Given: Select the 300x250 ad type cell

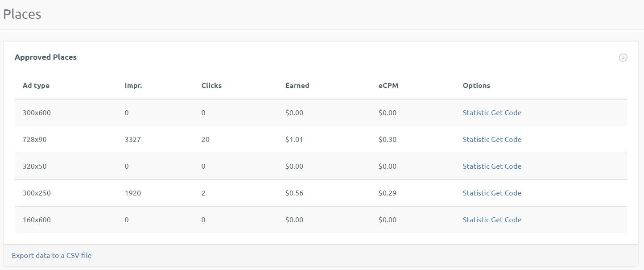Looking at the screenshot, I should [x=37, y=193].
